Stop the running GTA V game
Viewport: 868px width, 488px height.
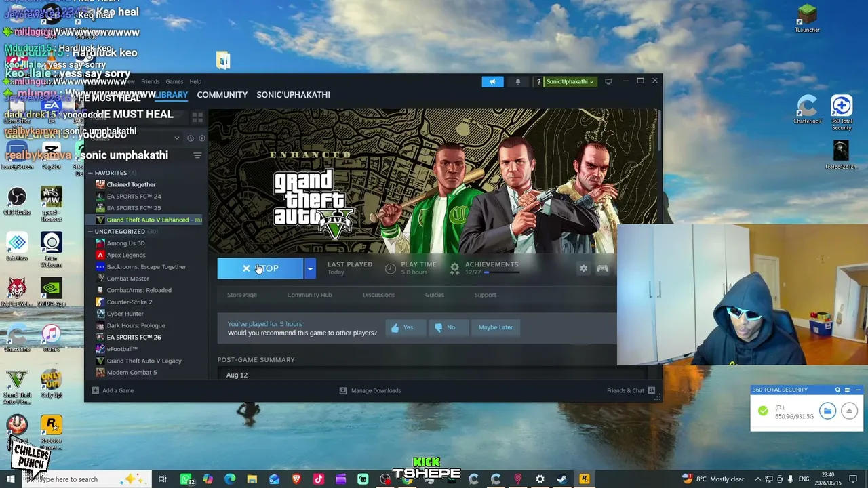click(260, 268)
